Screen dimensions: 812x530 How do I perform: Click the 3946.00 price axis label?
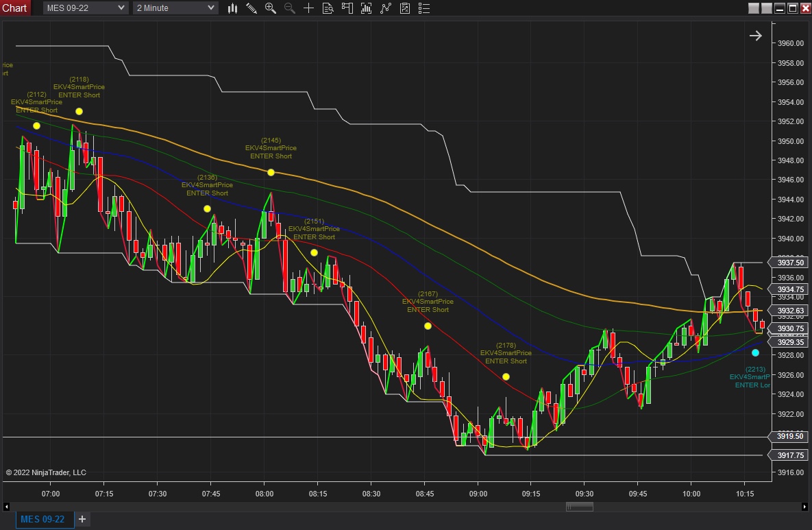coord(791,180)
